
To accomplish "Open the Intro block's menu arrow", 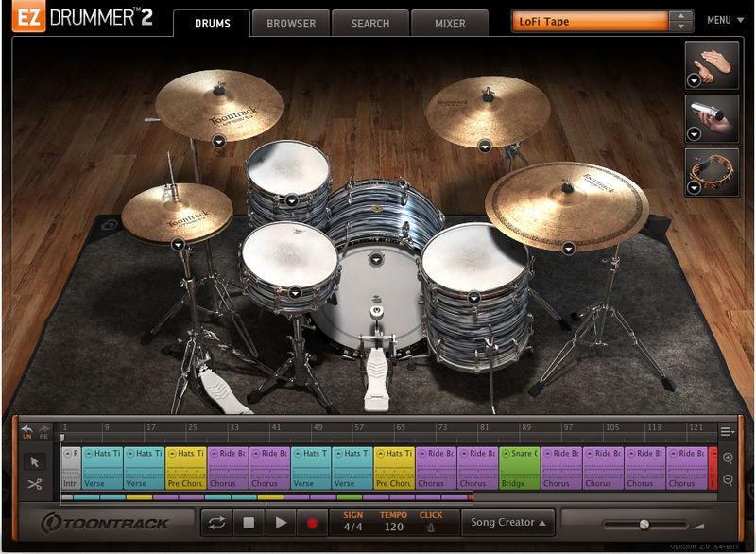I will [68, 453].
